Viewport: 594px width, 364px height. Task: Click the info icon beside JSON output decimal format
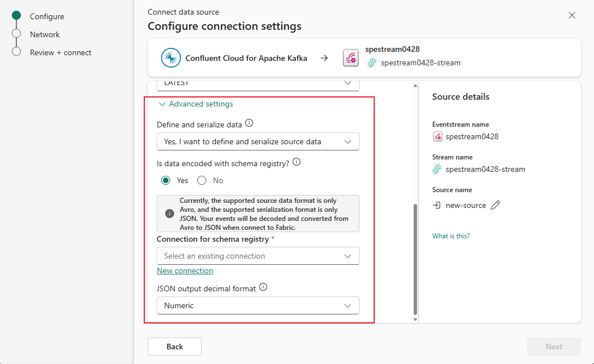(263, 287)
